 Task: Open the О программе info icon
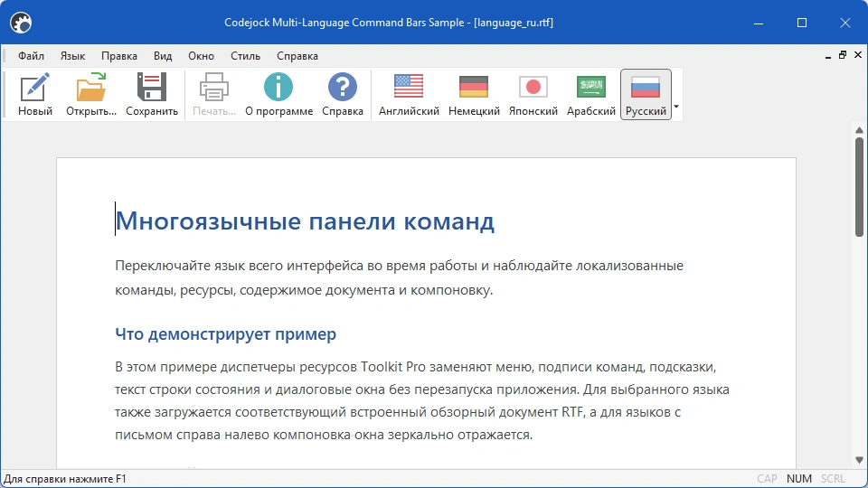click(x=278, y=88)
